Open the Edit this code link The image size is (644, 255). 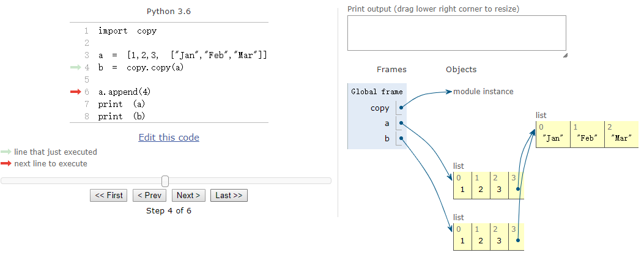pyautogui.click(x=169, y=138)
